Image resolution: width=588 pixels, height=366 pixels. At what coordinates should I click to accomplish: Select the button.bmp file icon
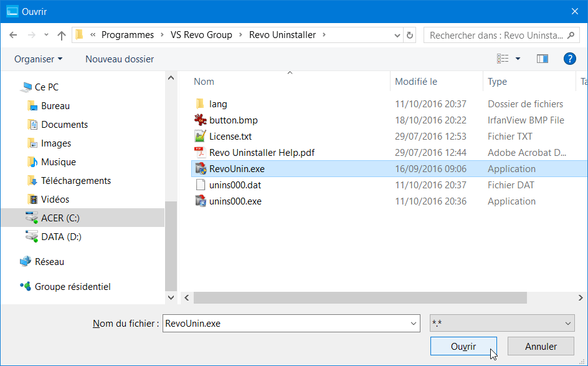click(x=200, y=120)
